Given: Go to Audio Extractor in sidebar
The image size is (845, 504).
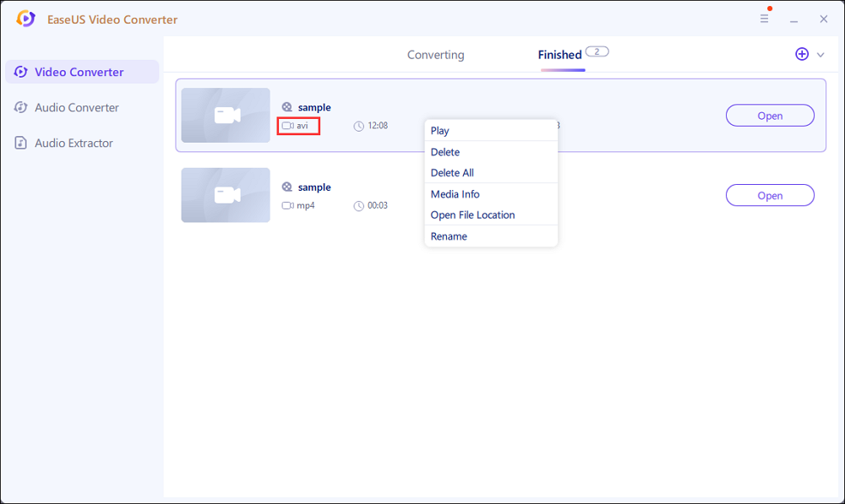Looking at the screenshot, I should pyautogui.click(x=74, y=143).
